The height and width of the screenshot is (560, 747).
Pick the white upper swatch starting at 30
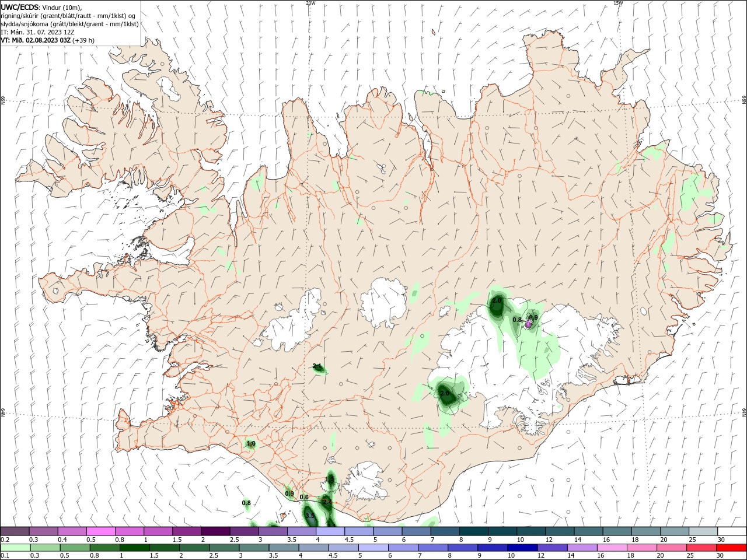point(732,531)
